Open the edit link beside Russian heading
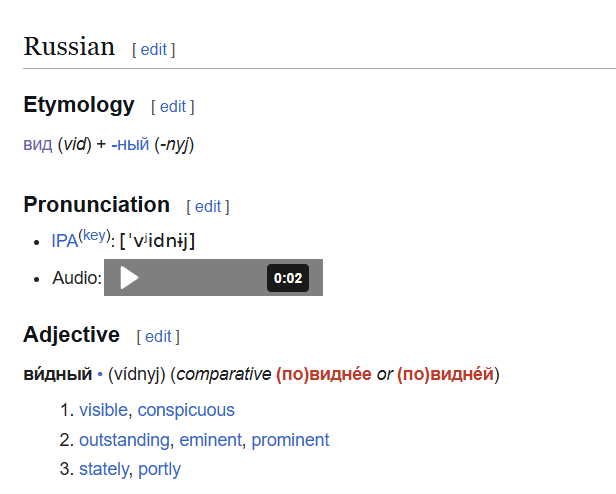Viewport: 616px width, 494px height. point(154,50)
